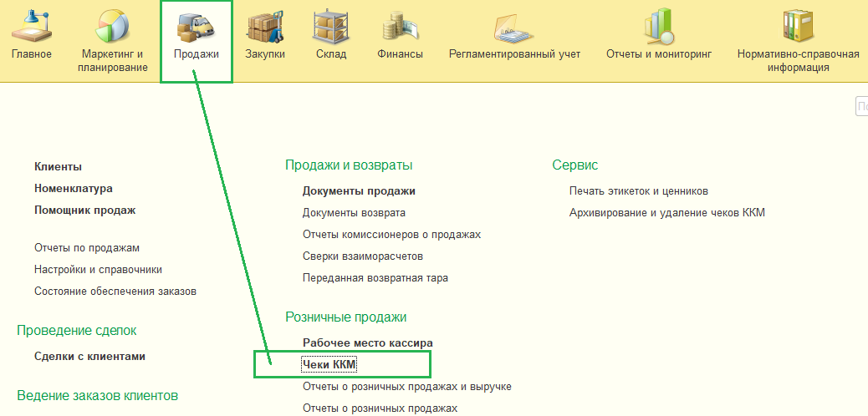Launch Помощник продаж
Viewport: 868px width, 416px height.
pyautogui.click(x=84, y=211)
